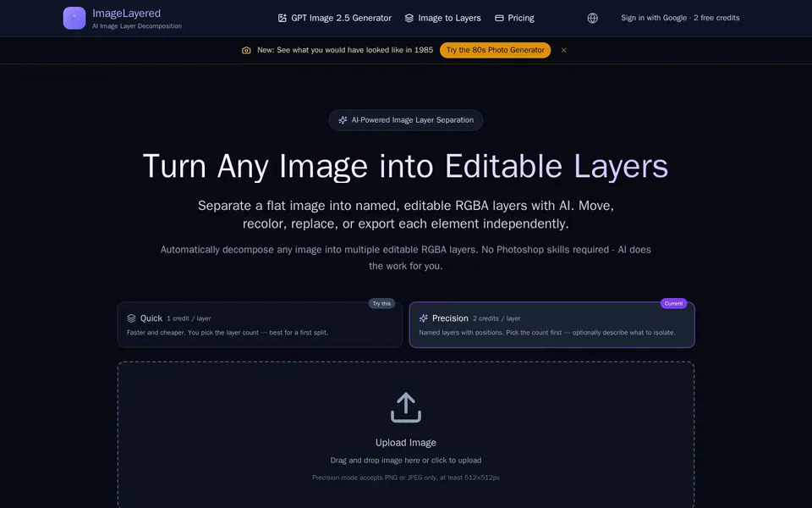This screenshot has width=812, height=508.
Task: Click the upload arrow icon
Action: [406, 407]
